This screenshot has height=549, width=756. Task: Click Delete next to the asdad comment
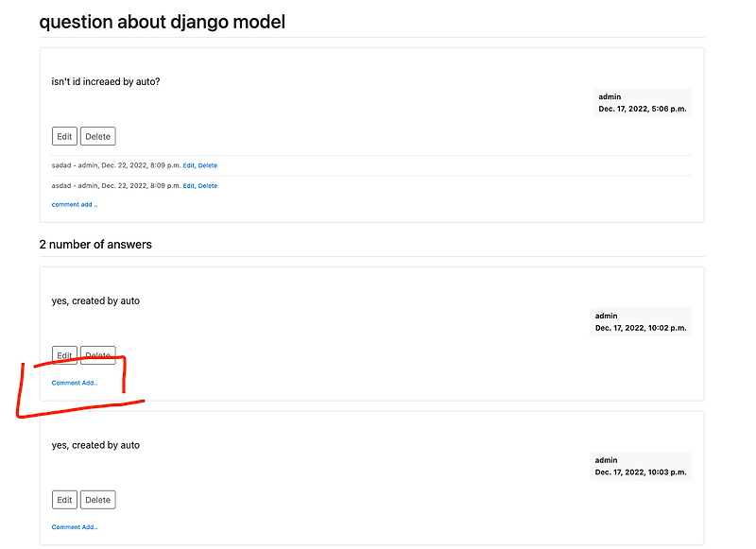207,185
